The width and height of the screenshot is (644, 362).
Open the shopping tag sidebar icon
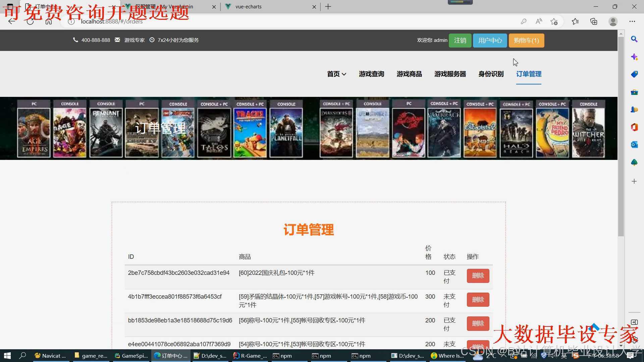click(x=634, y=74)
